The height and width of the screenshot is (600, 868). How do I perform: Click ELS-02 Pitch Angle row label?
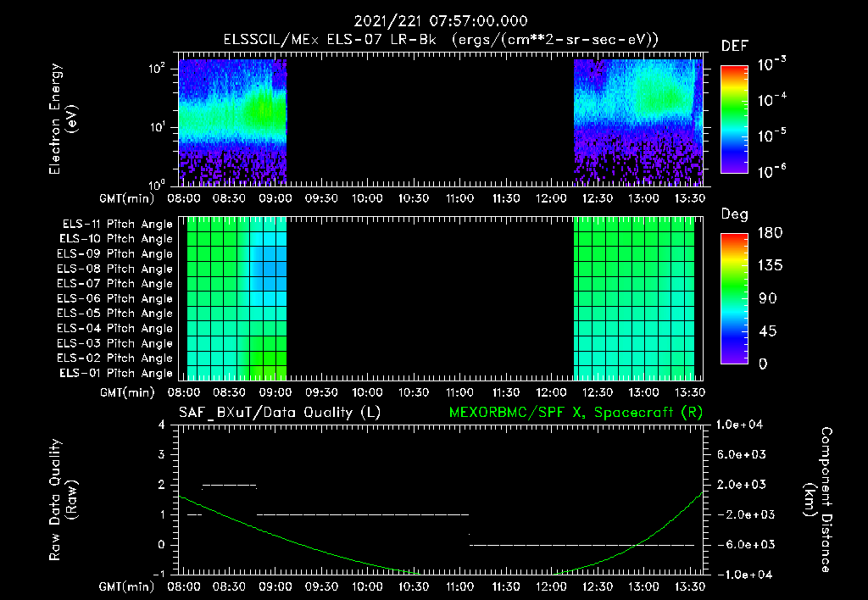tap(115, 358)
